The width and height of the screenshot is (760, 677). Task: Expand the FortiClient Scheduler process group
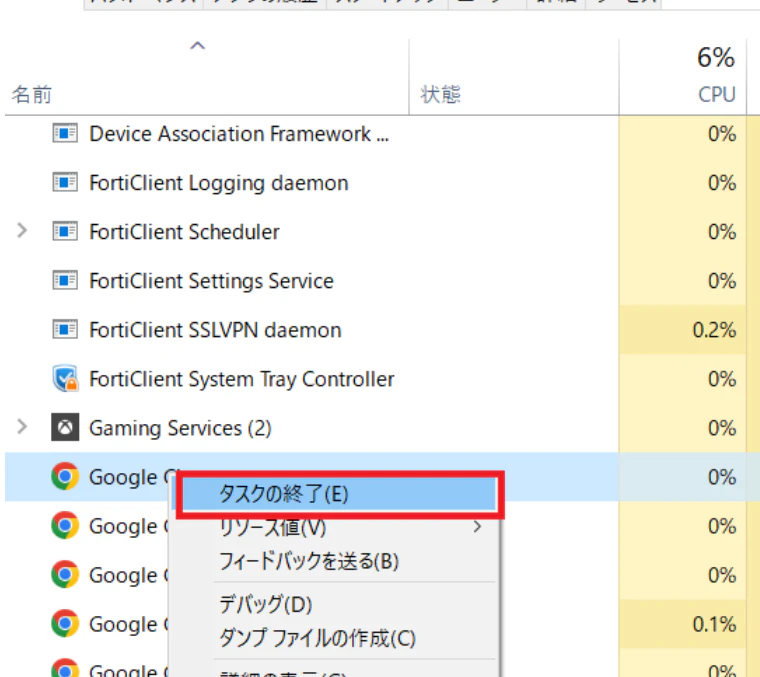[x=22, y=231]
